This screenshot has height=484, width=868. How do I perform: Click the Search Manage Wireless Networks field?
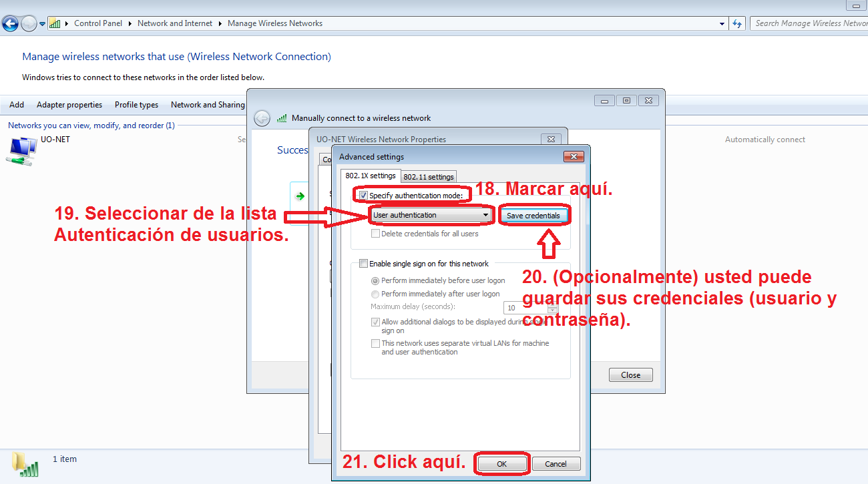tap(809, 23)
